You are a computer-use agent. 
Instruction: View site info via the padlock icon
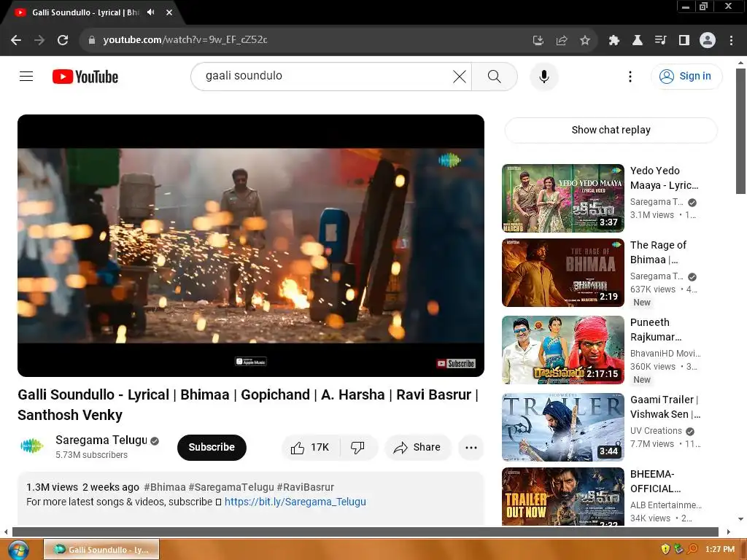[91, 40]
